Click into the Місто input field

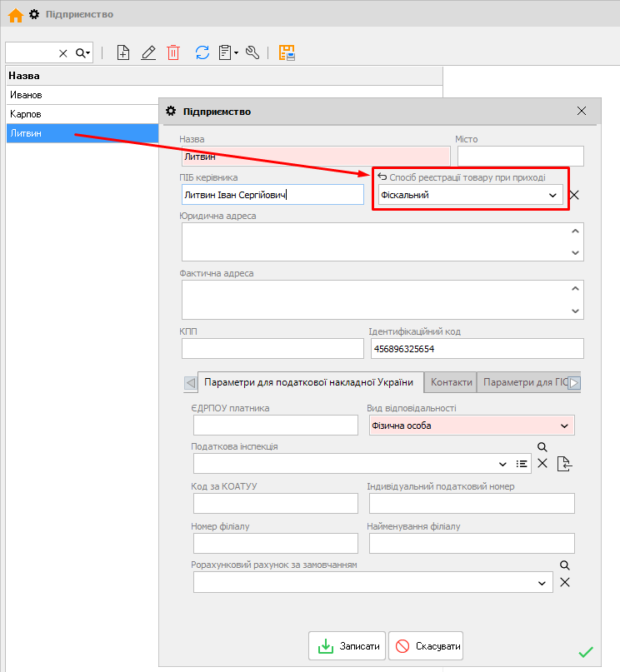pos(520,156)
